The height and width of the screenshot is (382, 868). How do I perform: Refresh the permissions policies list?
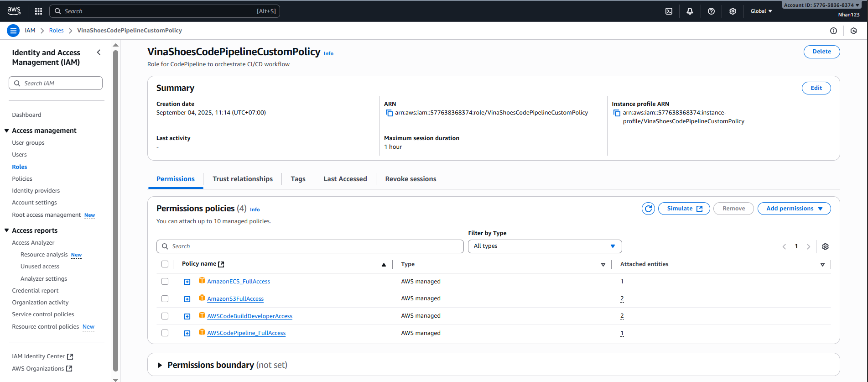pyautogui.click(x=648, y=209)
